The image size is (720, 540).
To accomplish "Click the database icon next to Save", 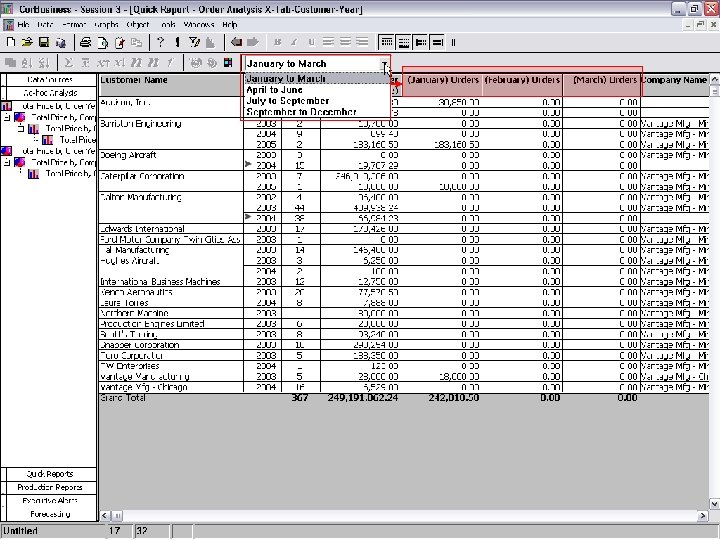I will pyautogui.click(x=61, y=43).
